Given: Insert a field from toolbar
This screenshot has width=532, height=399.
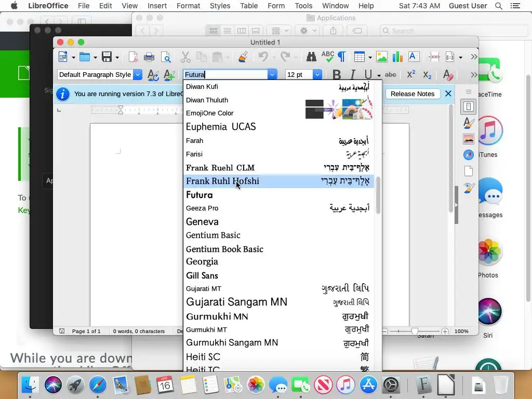Looking at the screenshot, I should click(450, 57).
